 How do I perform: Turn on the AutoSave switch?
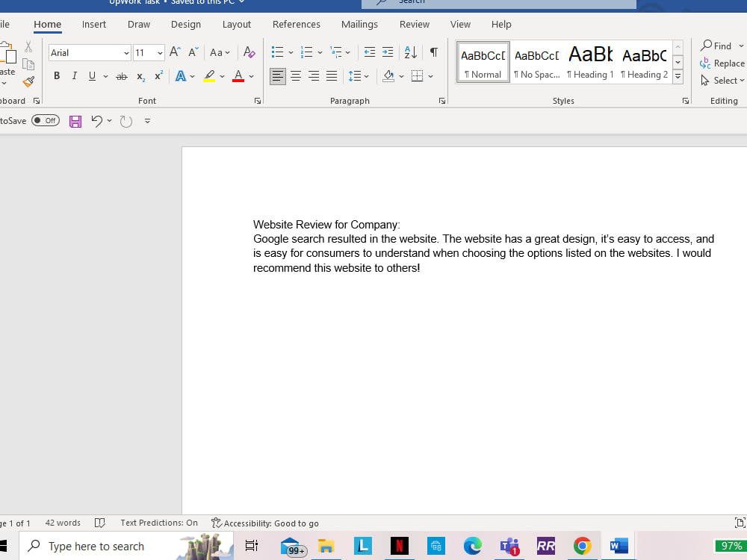(46, 120)
